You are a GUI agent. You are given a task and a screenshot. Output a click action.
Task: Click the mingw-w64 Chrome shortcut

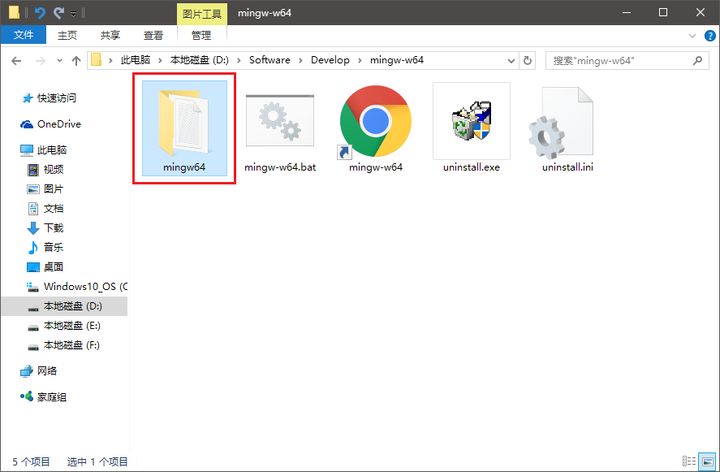pyautogui.click(x=375, y=130)
